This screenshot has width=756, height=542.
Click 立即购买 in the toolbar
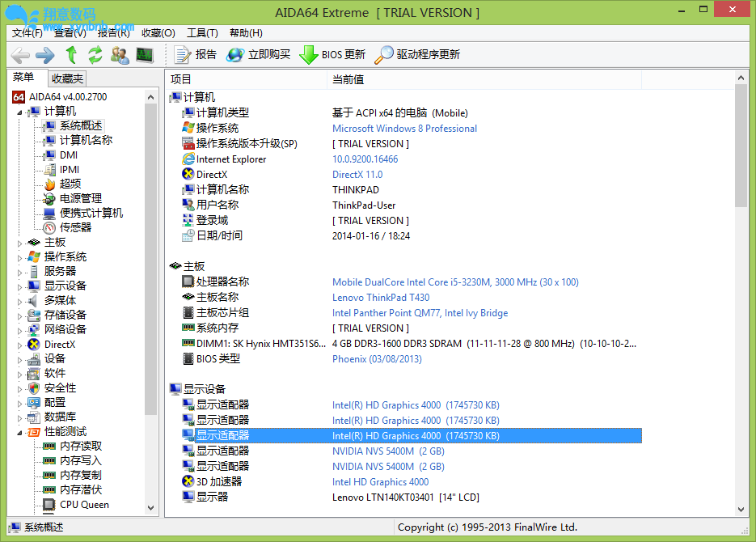pos(259,55)
